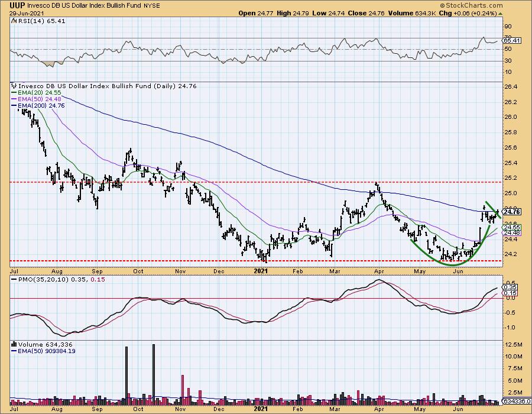Click the Dec label under the volume panel

point(219,409)
